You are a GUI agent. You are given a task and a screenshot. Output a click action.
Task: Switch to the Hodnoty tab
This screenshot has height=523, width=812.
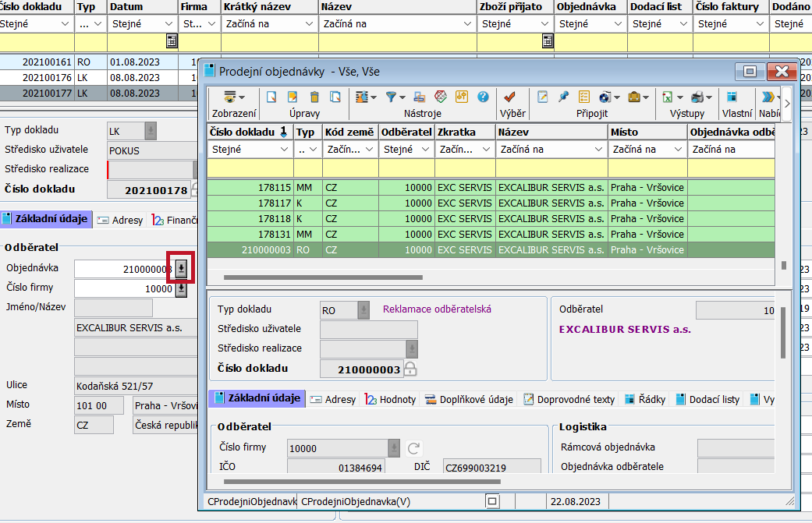point(391,399)
